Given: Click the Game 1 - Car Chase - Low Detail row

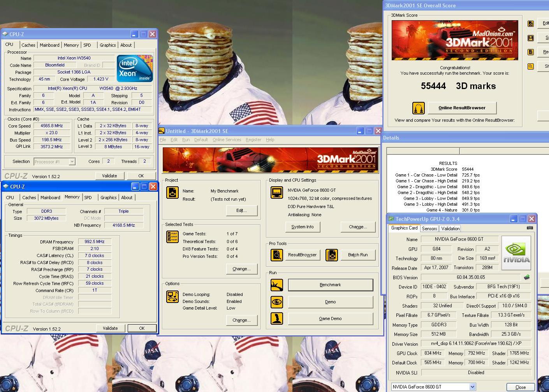Looking at the screenshot, I should click(437, 175).
